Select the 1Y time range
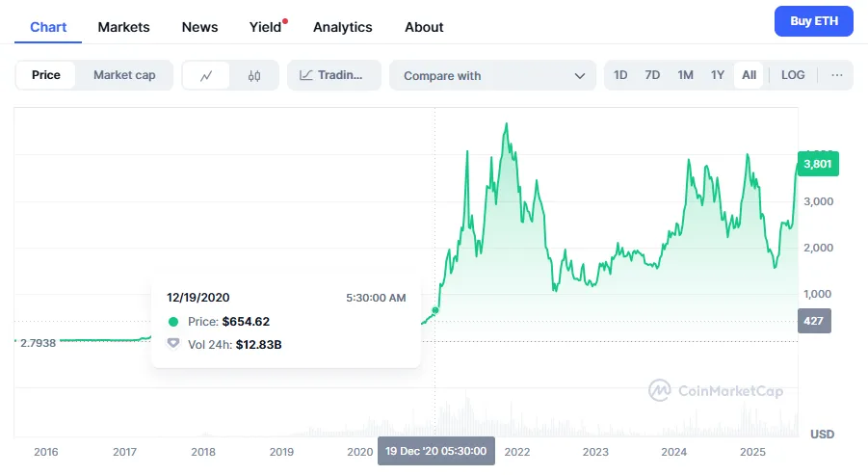The width and height of the screenshot is (868, 475). coord(717,75)
